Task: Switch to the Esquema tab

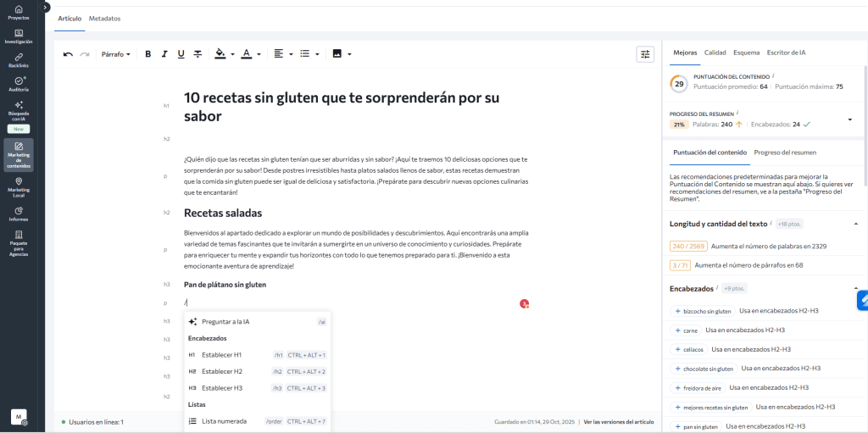Action: tap(746, 53)
